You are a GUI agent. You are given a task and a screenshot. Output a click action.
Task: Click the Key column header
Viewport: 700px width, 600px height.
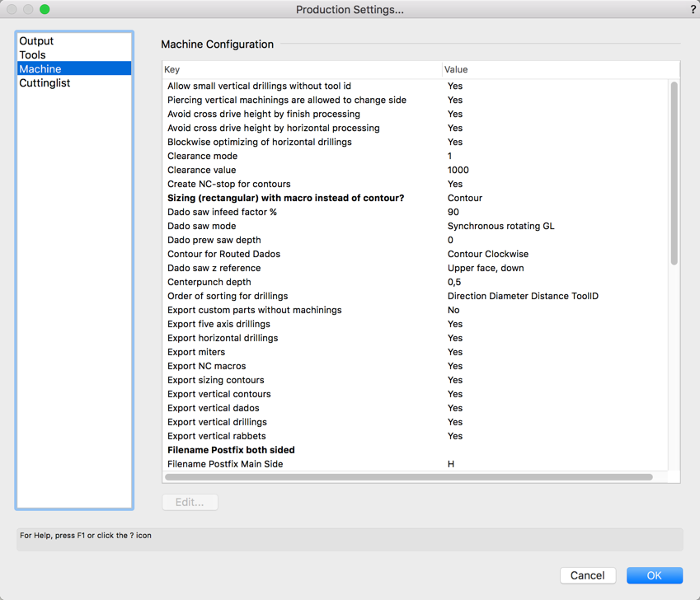[302, 69]
